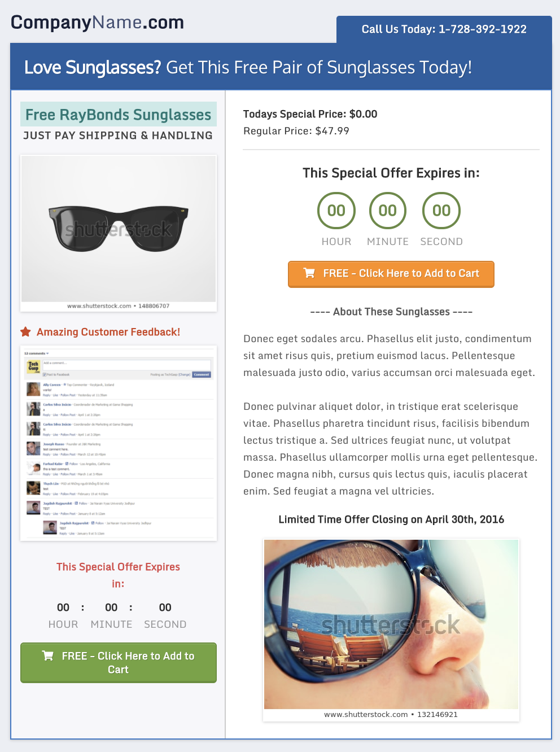Click orange FREE Add to Cart button
Image resolution: width=560 pixels, height=752 pixels.
pos(391,274)
